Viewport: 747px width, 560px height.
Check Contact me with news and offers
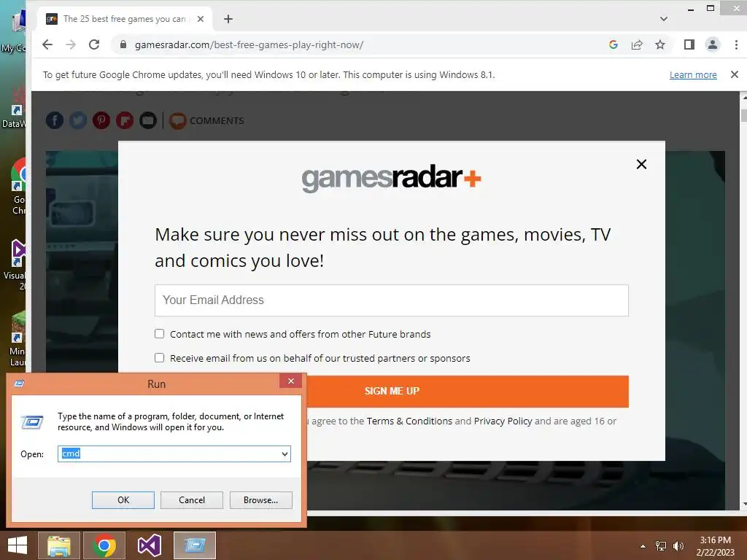tap(160, 334)
